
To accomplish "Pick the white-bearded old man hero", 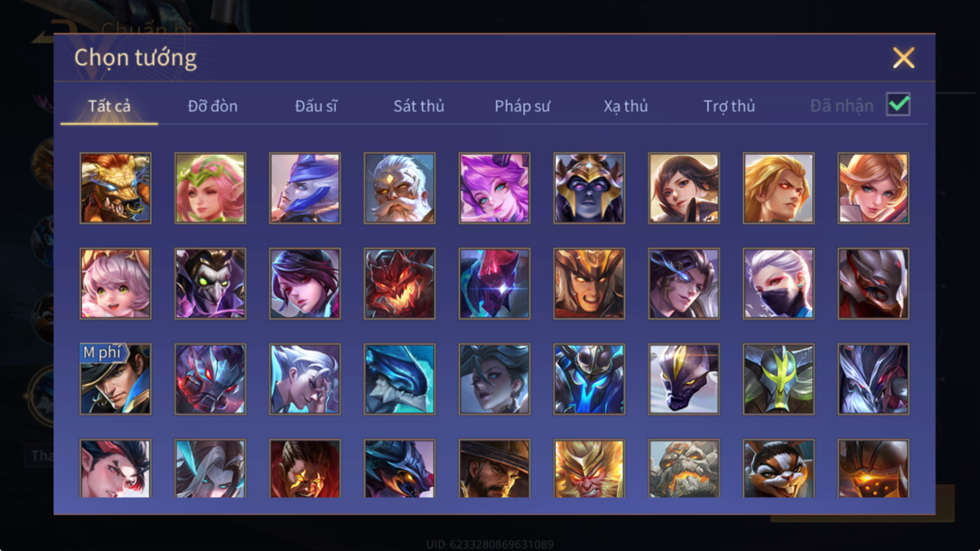I will (400, 188).
